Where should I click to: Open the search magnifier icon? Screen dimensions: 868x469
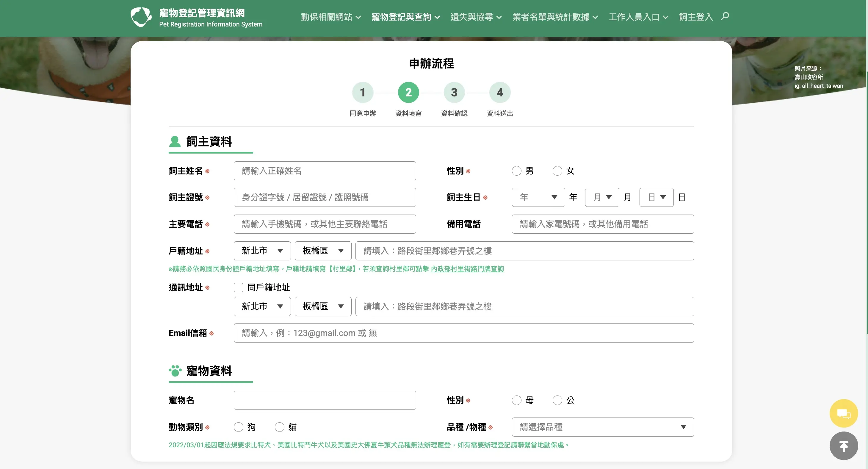[x=725, y=16]
